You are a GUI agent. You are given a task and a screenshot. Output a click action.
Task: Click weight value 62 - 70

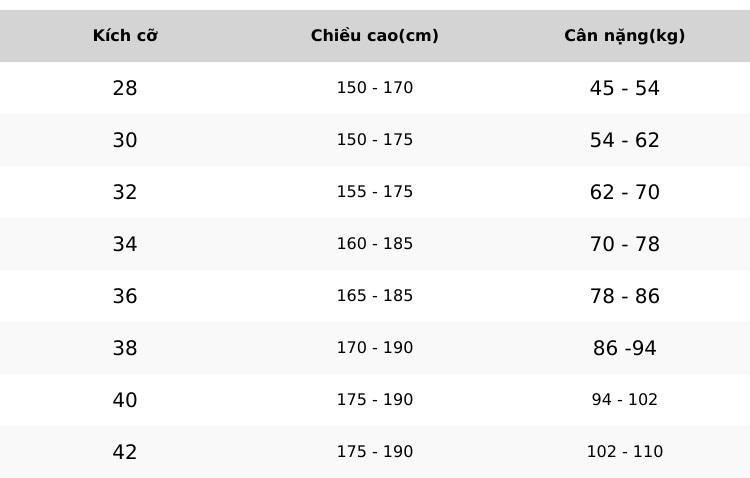624,192
